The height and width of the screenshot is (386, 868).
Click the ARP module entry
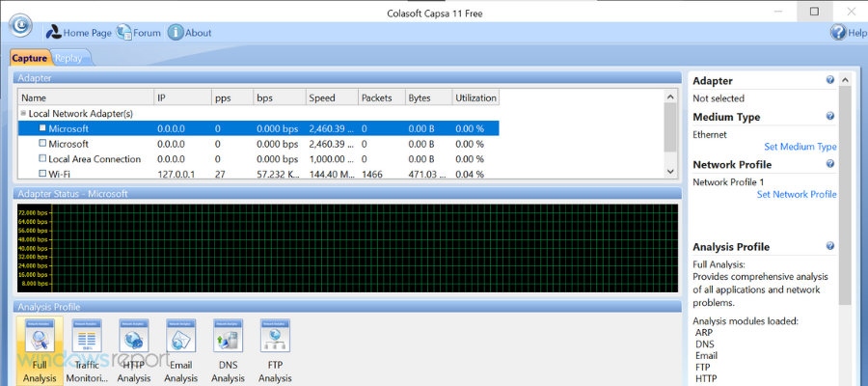[704, 333]
